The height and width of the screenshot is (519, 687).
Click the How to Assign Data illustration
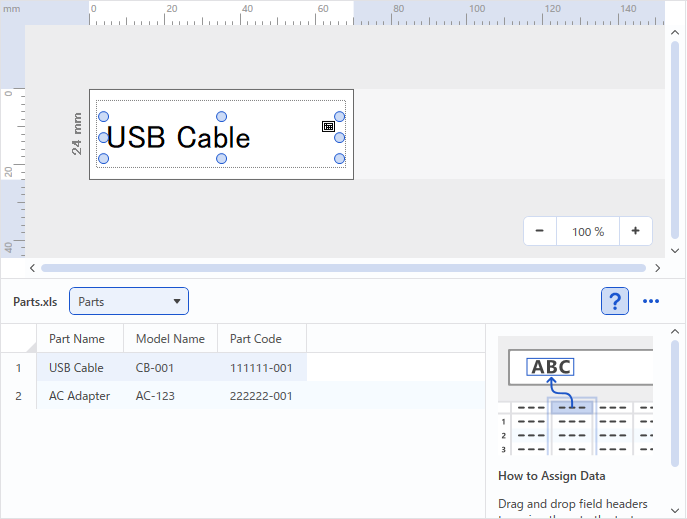point(575,397)
